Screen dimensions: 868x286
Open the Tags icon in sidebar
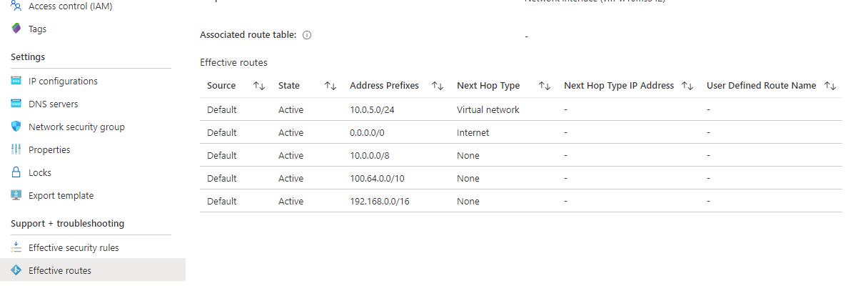pyautogui.click(x=16, y=29)
